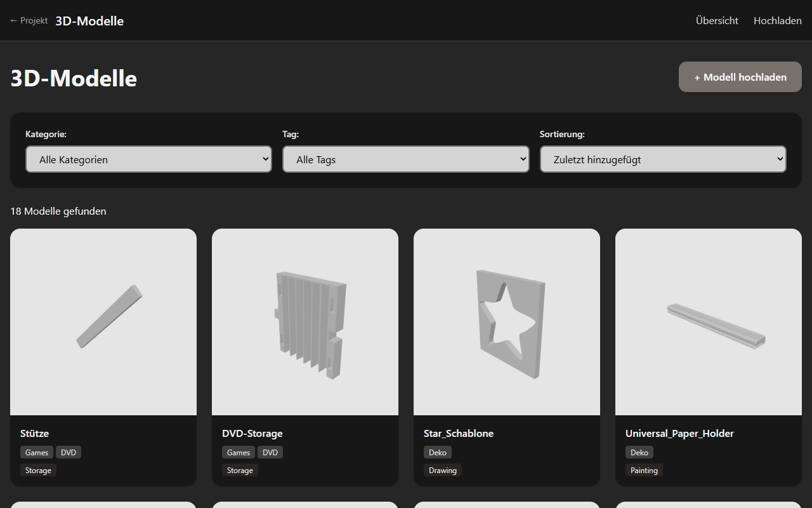
Task: Open the Star_Schablone model thumbnail
Action: [507, 322]
